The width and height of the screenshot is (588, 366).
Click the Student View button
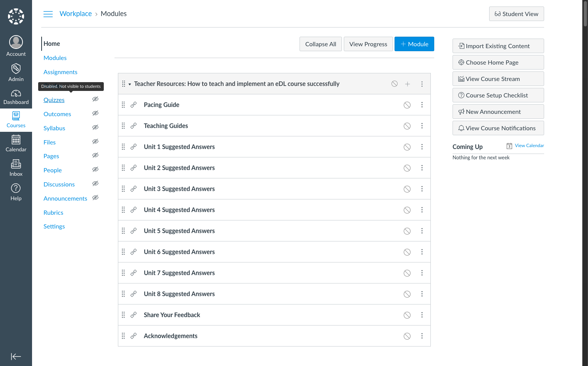tap(517, 14)
